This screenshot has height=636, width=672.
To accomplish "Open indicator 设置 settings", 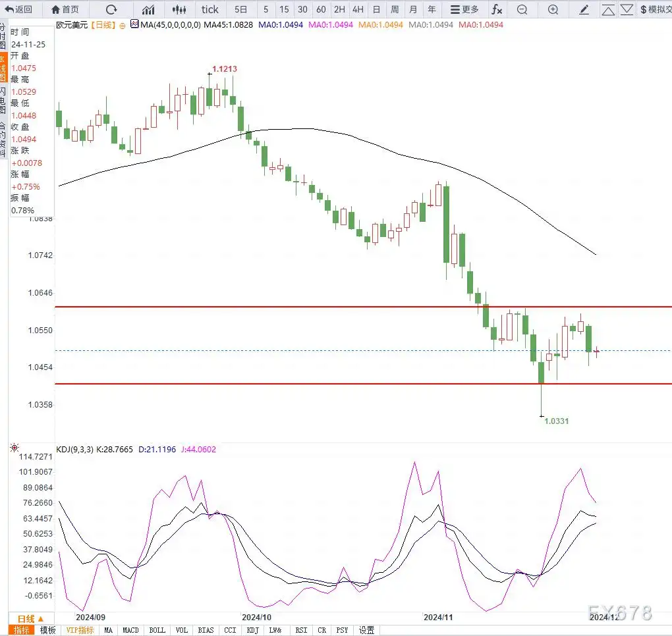I will click(x=366, y=630).
